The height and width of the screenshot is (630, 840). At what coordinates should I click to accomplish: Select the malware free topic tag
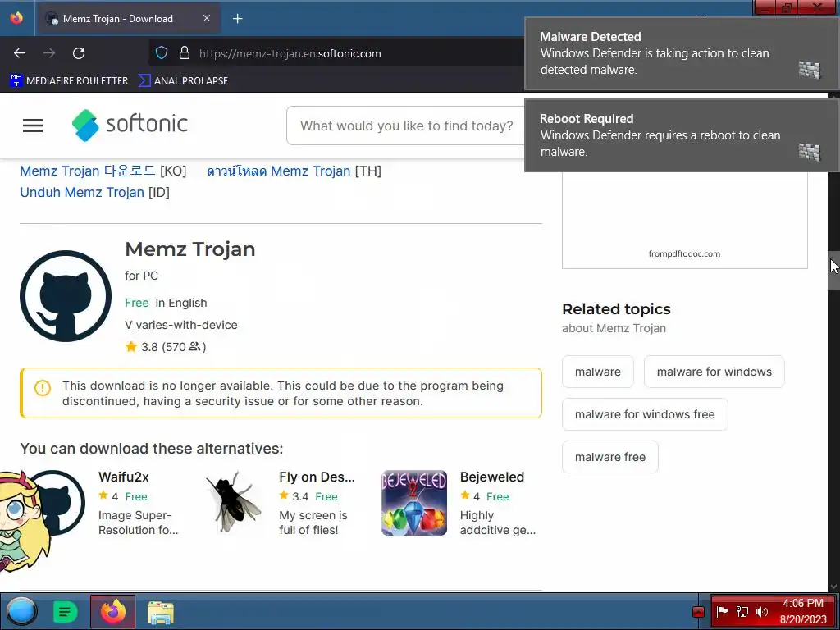coord(610,457)
